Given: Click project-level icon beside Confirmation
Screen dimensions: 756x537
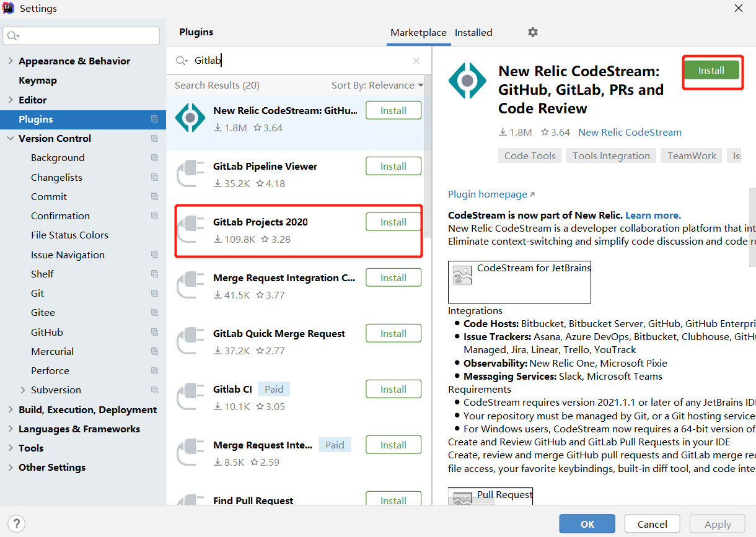Looking at the screenshot, I should click(x=154, y=216).
